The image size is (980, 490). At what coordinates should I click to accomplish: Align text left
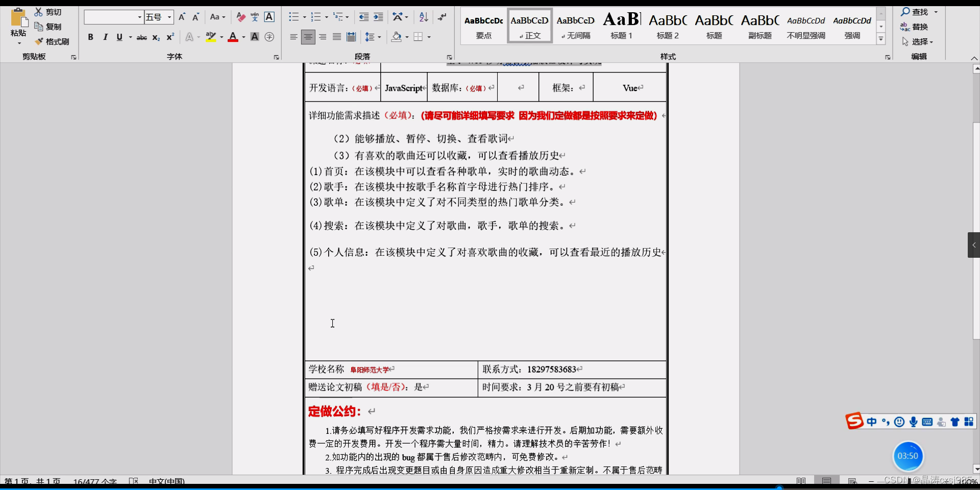[x=293, y=37]
